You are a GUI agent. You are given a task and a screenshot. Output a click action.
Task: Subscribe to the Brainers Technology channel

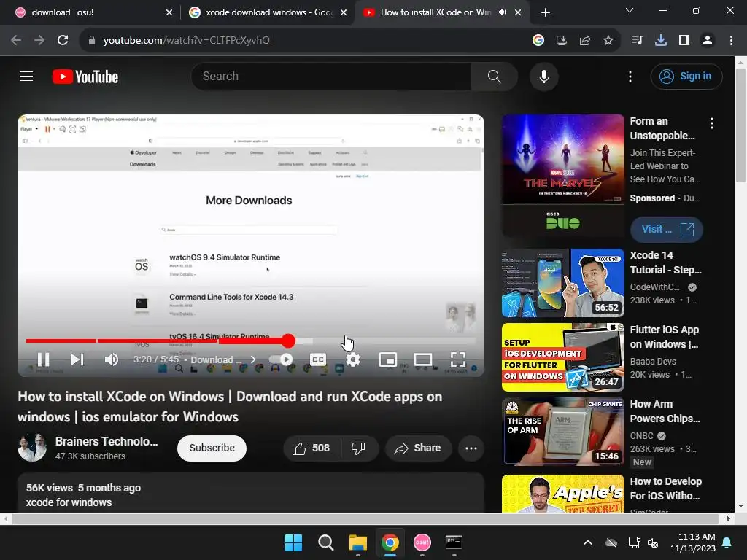click(x=212, y=448)
